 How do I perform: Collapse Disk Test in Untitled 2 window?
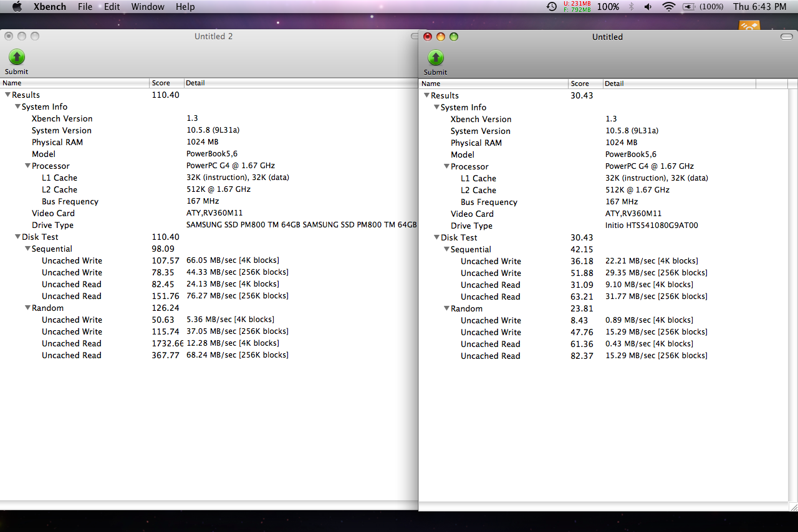click(x=17, y=237)
